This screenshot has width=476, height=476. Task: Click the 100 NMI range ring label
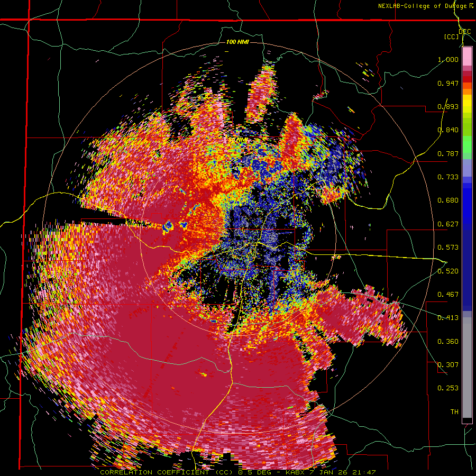tap(237, 42)
